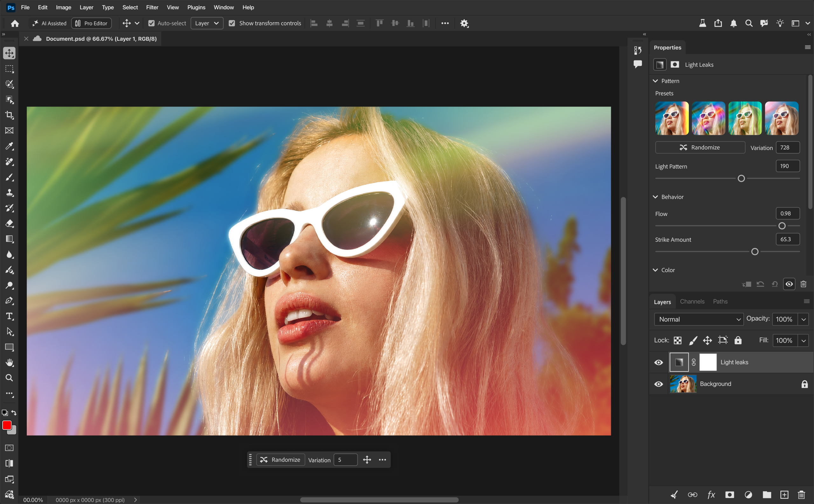Uncheck Show transform controls
The width and height of the screenshot is (814, 504).
(232, 23)
